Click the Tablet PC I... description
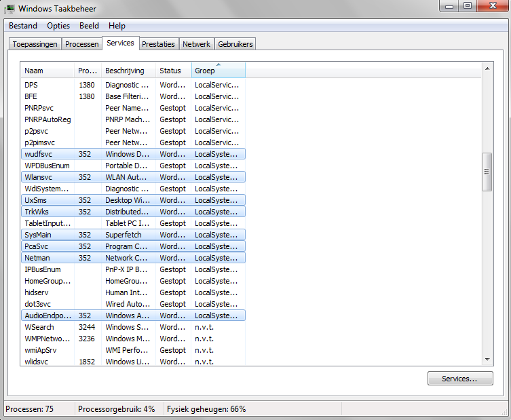This screenshot has height=420, width=511. (x=128, y=223)
